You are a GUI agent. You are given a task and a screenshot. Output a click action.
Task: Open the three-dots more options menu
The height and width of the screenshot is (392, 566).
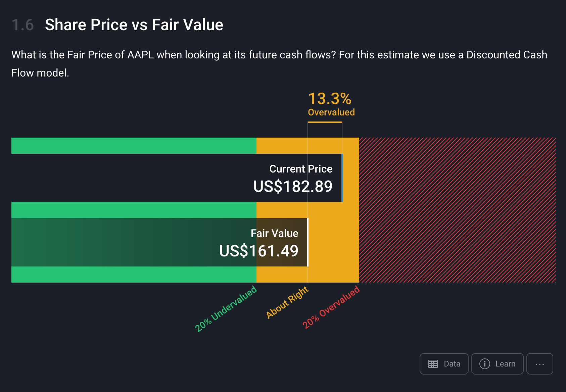click(x=539, y=364)
